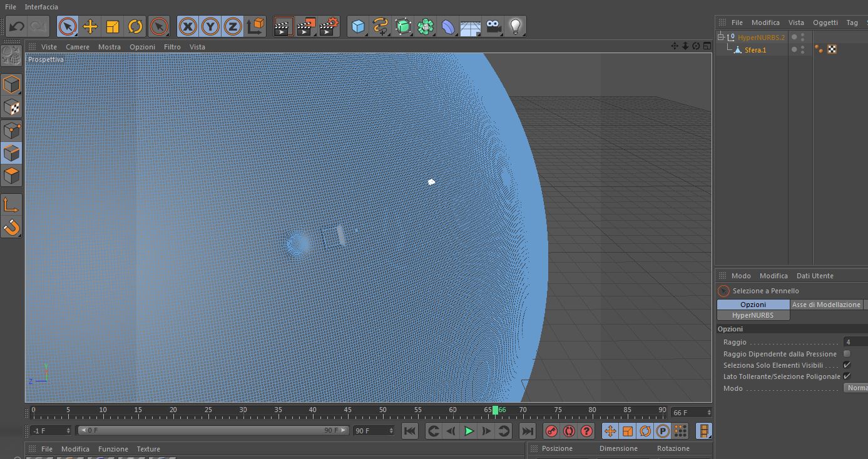868x459 pixels.
Task: Click the render to picture viewer icon
Action: [x=305, y=26]
